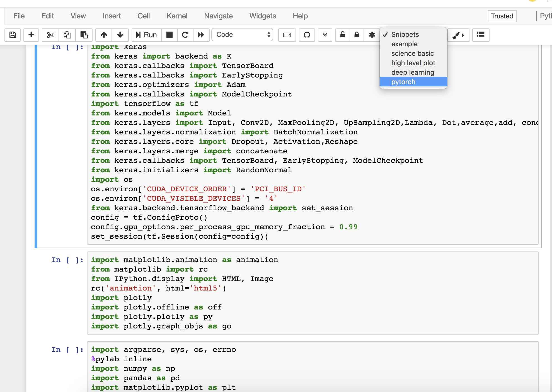Insert a new cell below with the plus icon
Image resolution: width=552 pixels, height=392 pixels.
31,35
